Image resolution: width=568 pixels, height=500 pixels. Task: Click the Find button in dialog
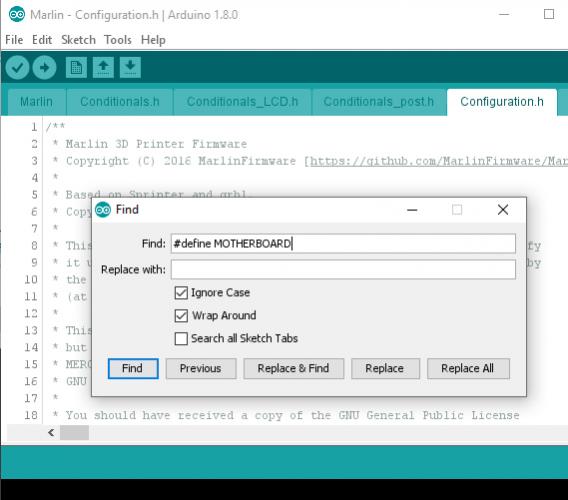click(133, 368)
